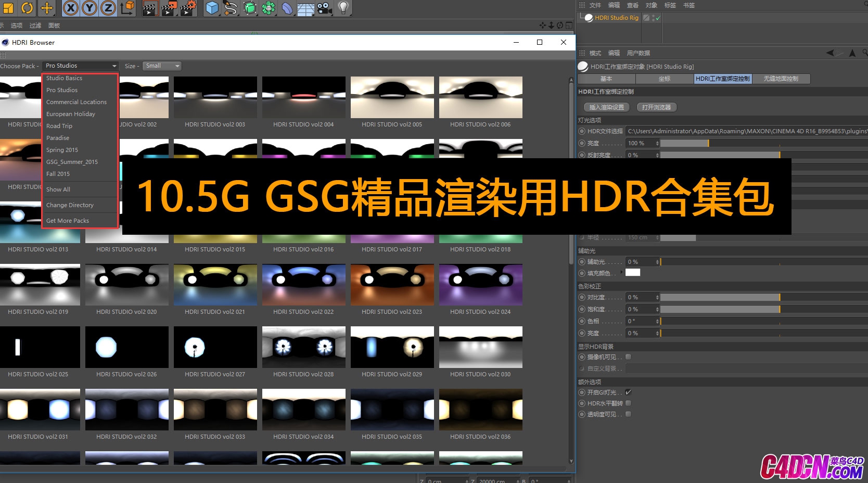
Task: Open 文件 menu in Object Manager
Action: [595, 5]
